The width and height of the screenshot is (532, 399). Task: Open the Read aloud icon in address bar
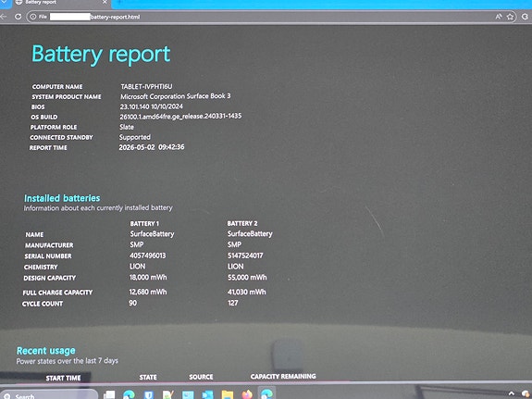pos(499,17)
